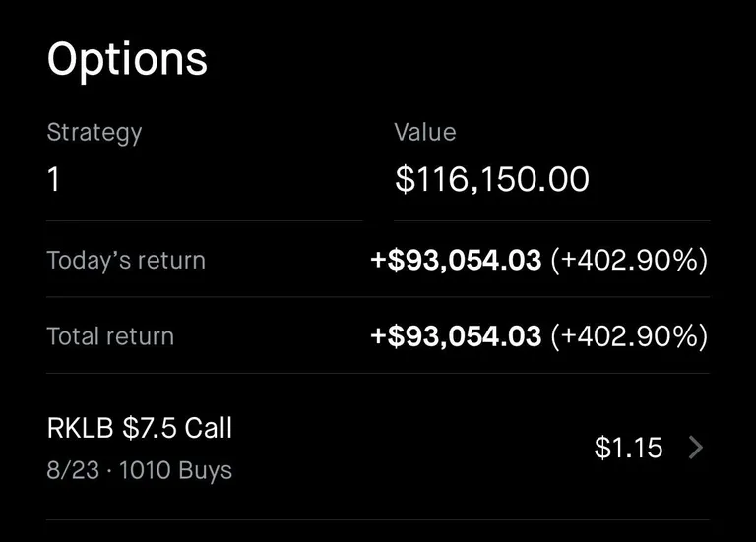
Task: Select the strategy count value 1
Action: click(54, 179)
